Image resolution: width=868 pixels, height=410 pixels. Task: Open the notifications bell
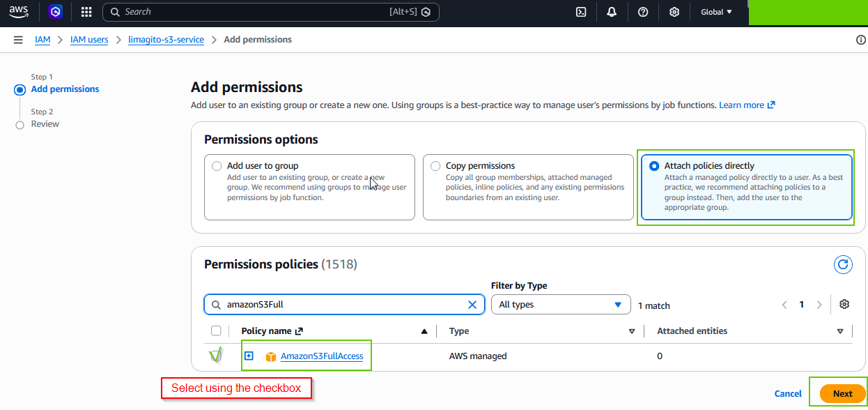coord(612,12)
